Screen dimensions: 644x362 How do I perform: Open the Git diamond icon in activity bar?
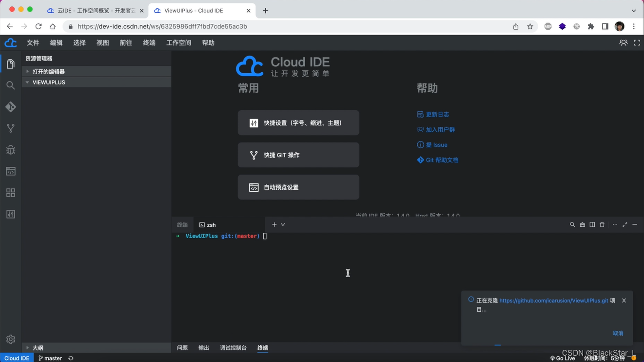[x=10, y=107]
